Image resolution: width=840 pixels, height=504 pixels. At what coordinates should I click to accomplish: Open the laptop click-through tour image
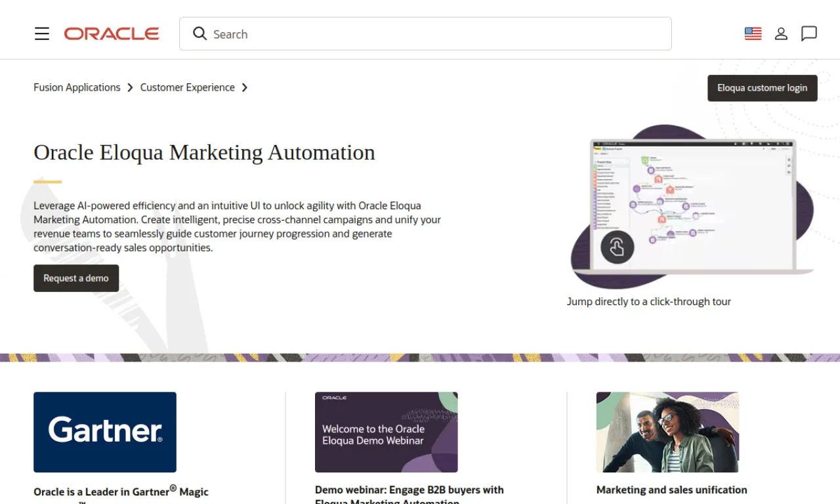click(x=692, y=207)
